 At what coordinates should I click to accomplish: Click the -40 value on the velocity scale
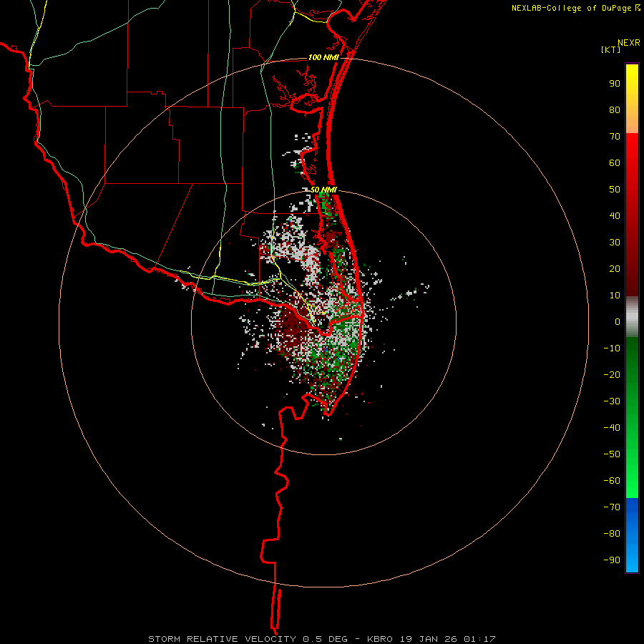pos(612,428)
